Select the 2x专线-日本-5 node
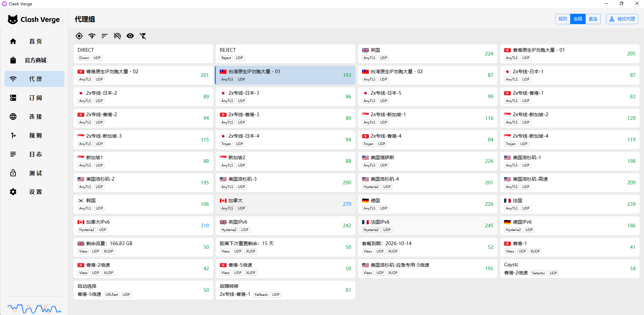644x315 pixels. (x=428, y=97)
